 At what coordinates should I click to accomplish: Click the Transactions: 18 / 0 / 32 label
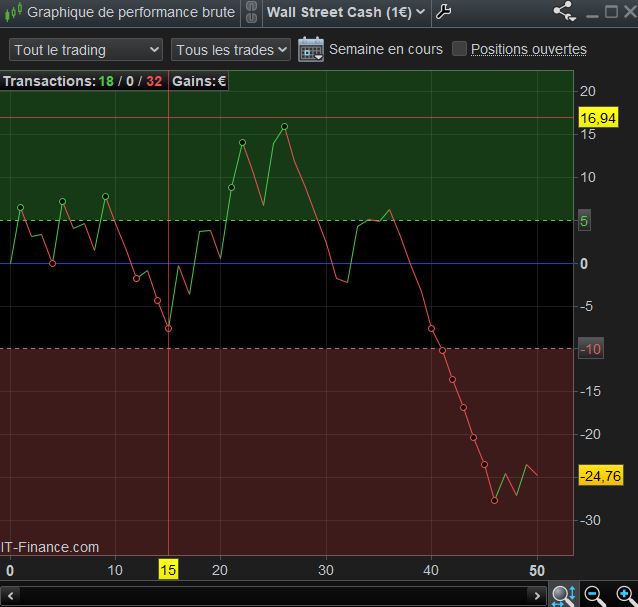coord(83,81)
